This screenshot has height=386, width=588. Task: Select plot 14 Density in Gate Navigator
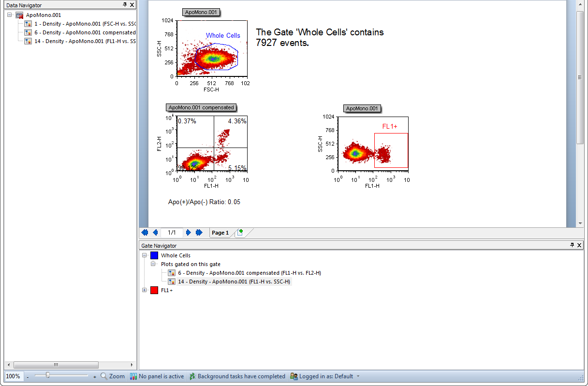pyautogui.click(x=234, y=282)
